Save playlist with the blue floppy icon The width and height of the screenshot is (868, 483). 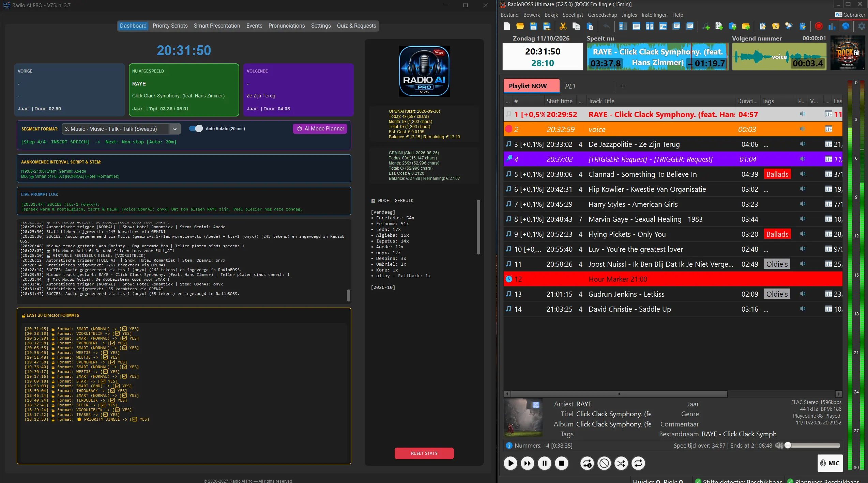click(x=533, y=26)
